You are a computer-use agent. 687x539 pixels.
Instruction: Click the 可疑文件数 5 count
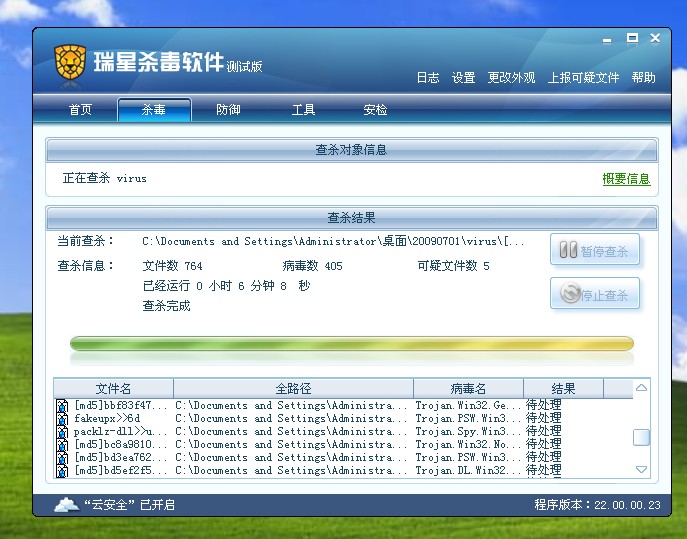click(x=453, y=266)
